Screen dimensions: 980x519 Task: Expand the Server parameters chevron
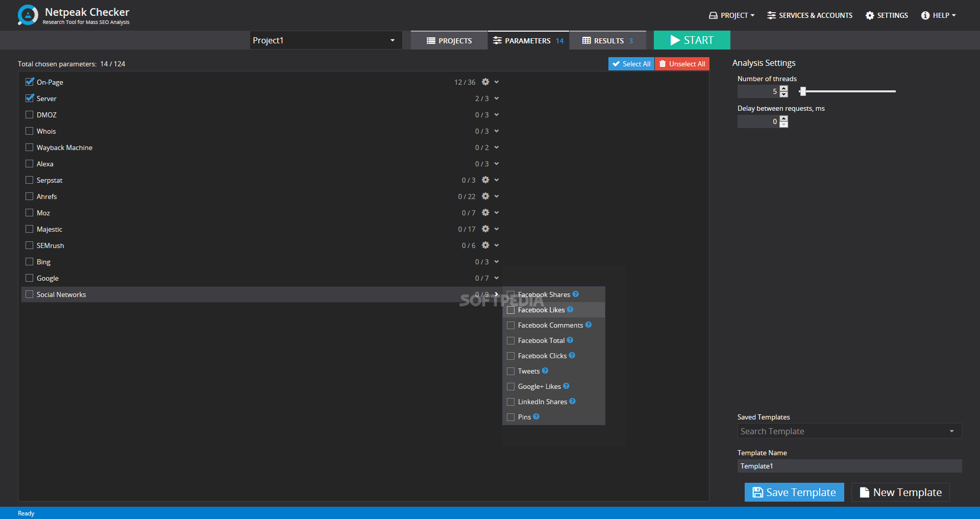pyautogui.click(x=497, y=98)
